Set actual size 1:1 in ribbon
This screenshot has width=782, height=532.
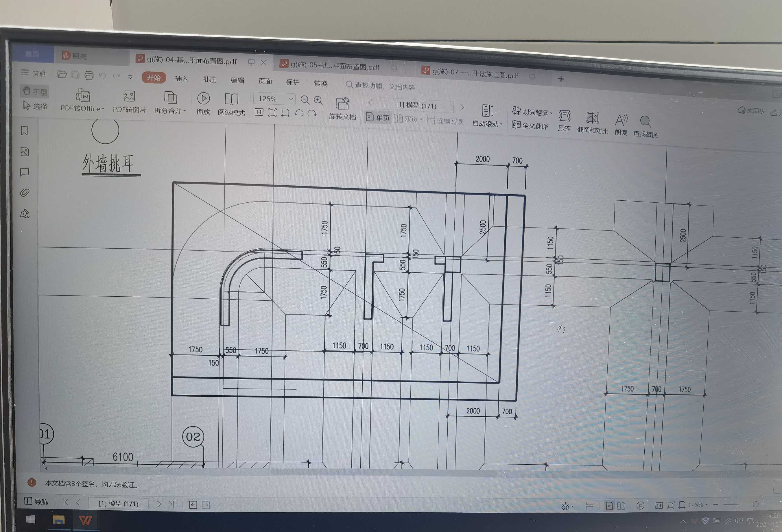click(x=259, y=112)
